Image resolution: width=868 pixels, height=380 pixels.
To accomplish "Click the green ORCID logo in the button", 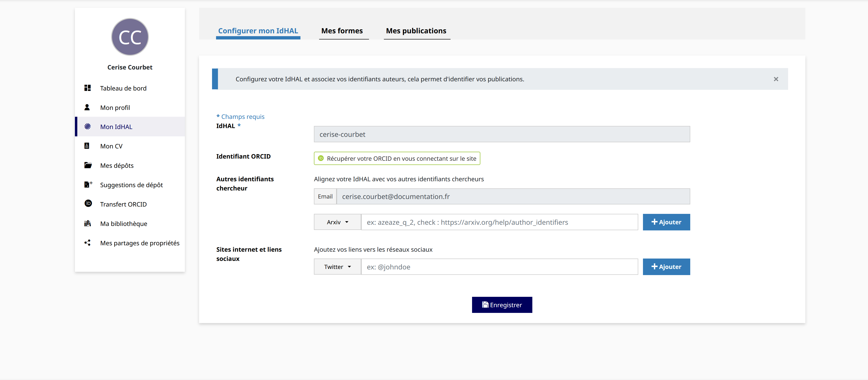I will 321,158.
